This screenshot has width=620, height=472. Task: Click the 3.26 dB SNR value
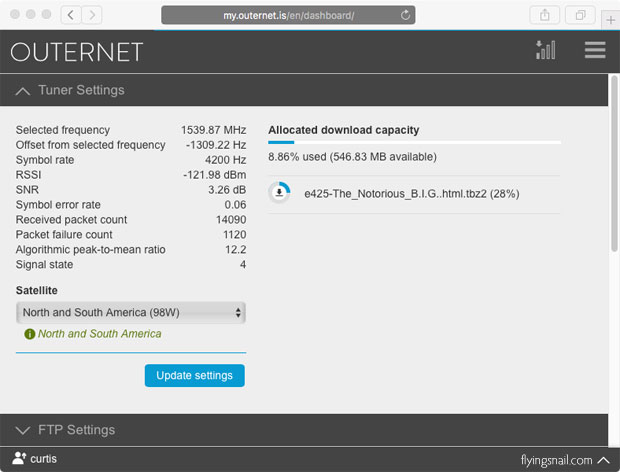[x=227, y=190]
